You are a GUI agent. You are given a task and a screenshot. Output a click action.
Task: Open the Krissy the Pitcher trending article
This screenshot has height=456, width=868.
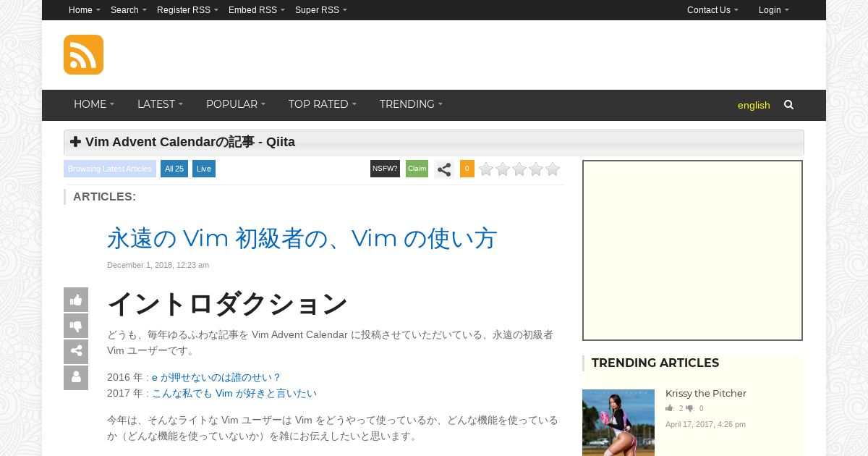706,394
